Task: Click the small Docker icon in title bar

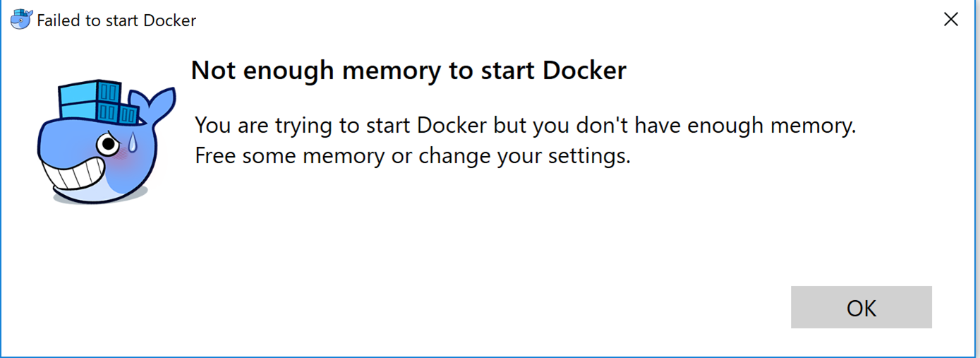Action: pyautogui.click(x=21, y=20)
